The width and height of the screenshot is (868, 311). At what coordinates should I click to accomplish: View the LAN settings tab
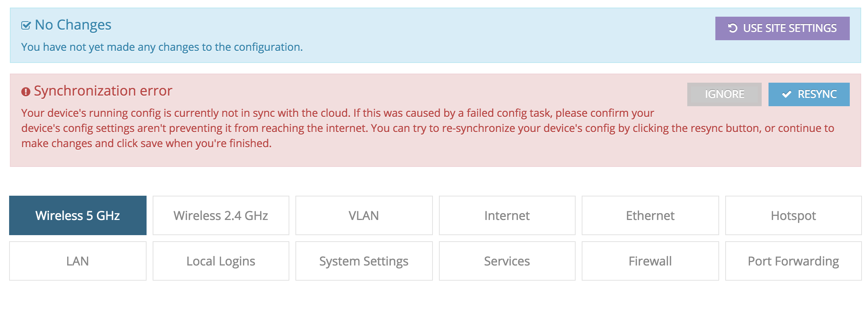[77, 261]
